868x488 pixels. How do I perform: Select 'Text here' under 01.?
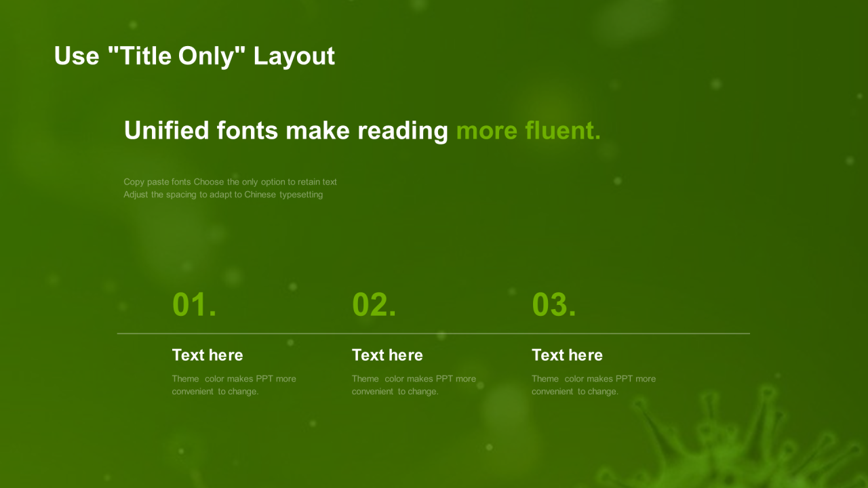click(x=208, y=355)
